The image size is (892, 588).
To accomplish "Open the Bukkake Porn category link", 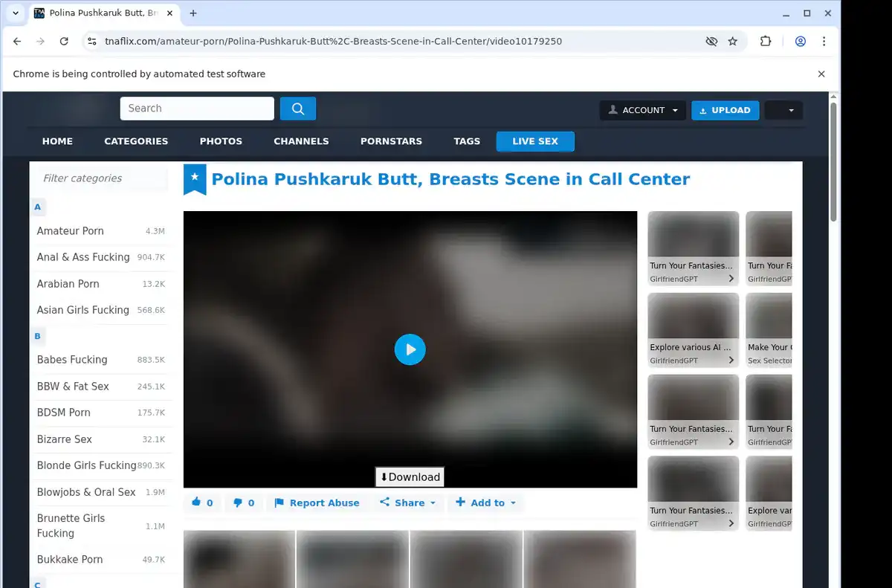I will [x=70, y=560].
